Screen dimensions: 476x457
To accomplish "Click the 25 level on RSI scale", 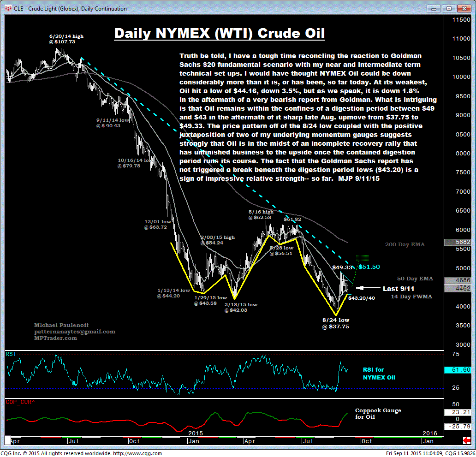I will (456, 387).
